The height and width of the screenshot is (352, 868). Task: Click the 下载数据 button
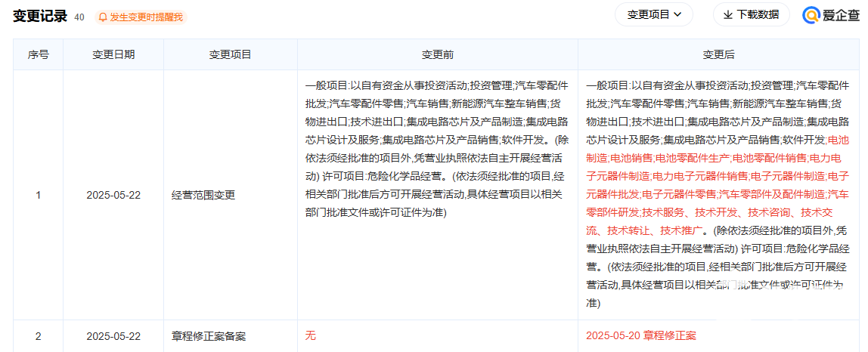click(x=751, y=14)
